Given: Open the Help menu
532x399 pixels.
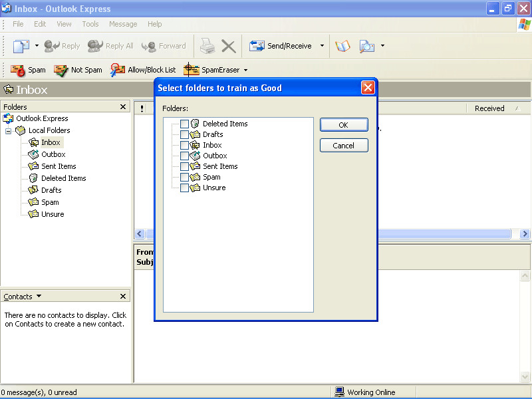Looking at the screenshot, I should pyautogui.click(x=155, y=24).
